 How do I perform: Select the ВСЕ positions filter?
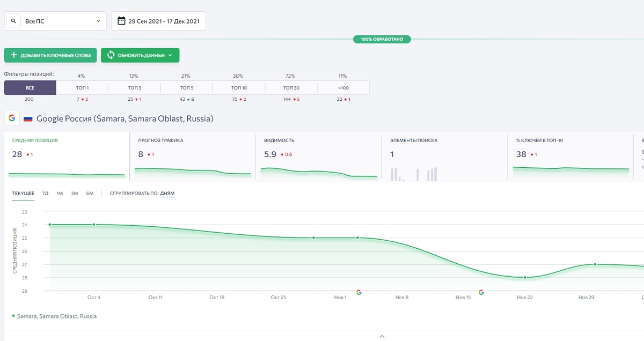coord(30,87)
